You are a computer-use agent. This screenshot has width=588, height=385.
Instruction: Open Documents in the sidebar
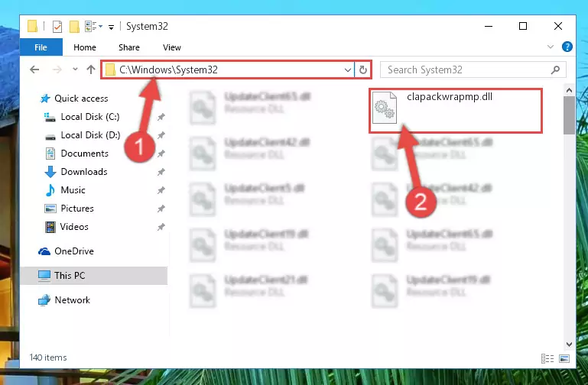[84, 154]
